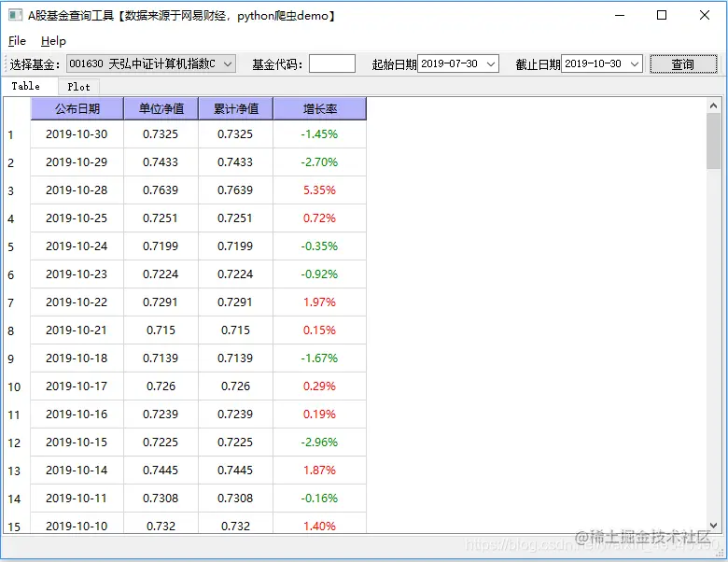Click the 查询 query button
Screen dimensions: 728x562
click(x=683, y=63)
